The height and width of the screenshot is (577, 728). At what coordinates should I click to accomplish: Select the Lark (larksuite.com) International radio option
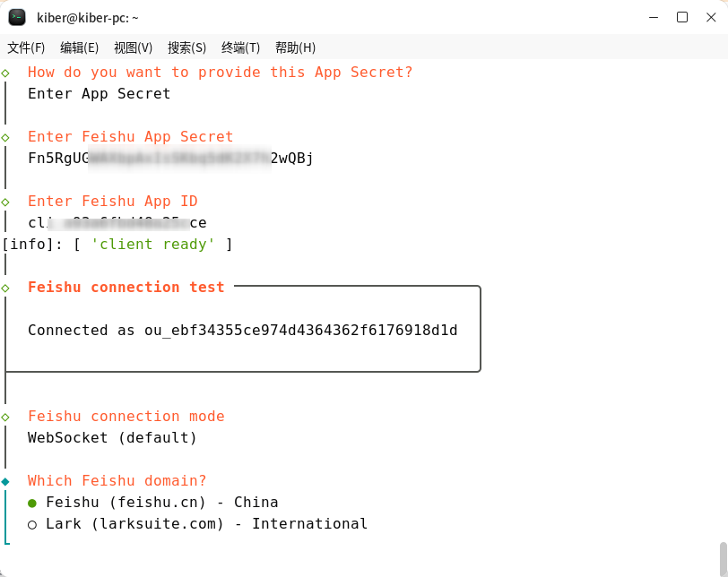coord(33,524)
